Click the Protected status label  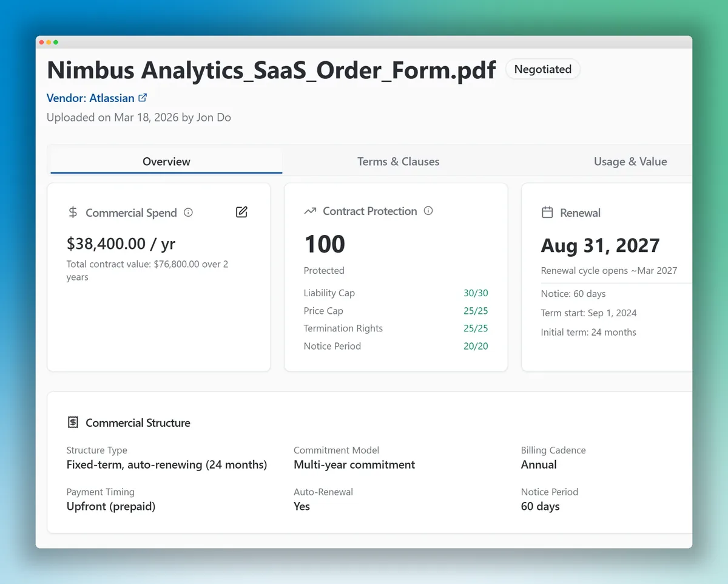(324, 271)
